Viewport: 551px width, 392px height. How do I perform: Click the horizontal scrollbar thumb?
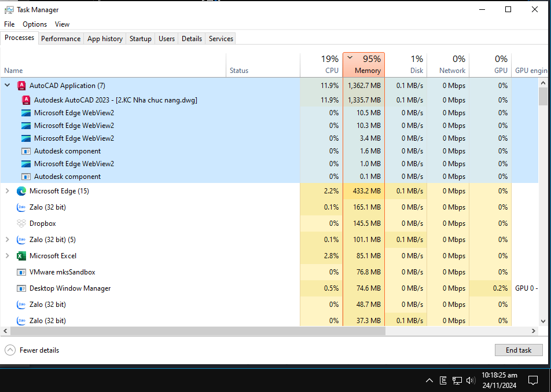(x=198, y=331)
